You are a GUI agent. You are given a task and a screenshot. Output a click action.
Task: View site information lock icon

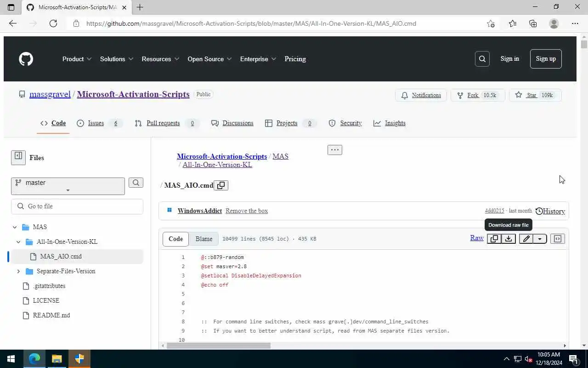[76, 23]
